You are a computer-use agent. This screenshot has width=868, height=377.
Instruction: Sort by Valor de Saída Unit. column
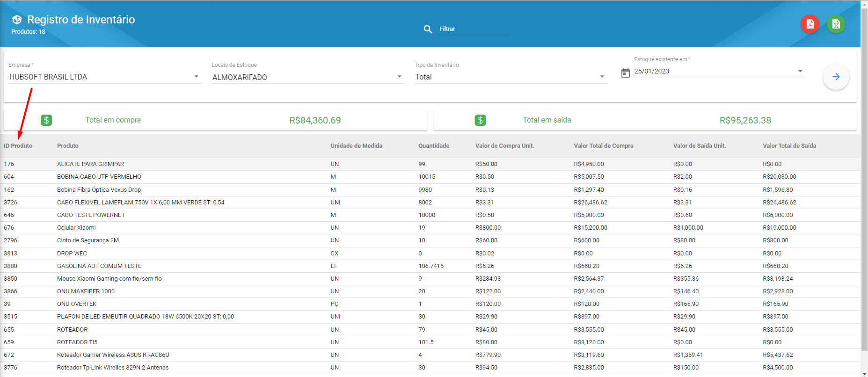pyautogui.click(x=700, y=146)
